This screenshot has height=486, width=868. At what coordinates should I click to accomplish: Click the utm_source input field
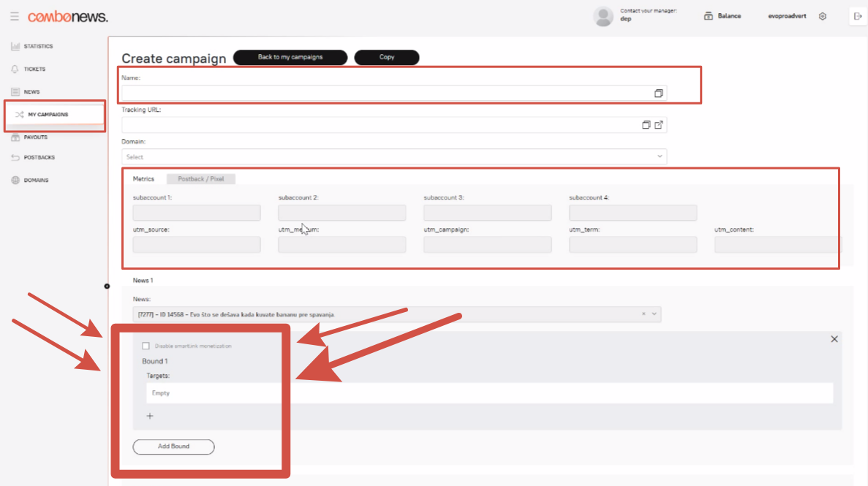coord(197,245)
